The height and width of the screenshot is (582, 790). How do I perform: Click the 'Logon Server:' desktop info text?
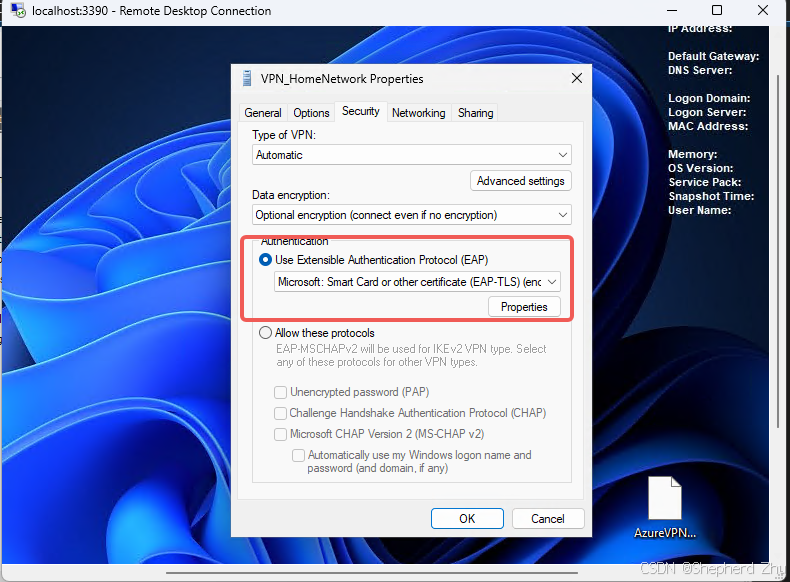coord(707,112)
